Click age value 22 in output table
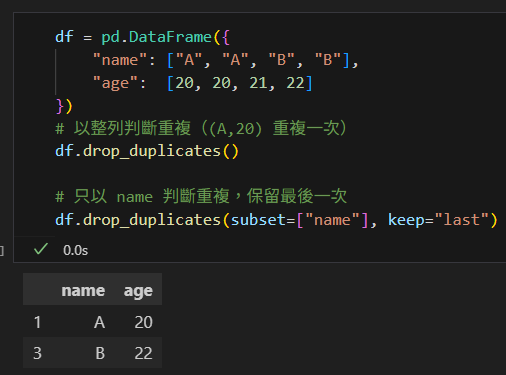Viewport: 506px width, 375px height. point(144,353)
